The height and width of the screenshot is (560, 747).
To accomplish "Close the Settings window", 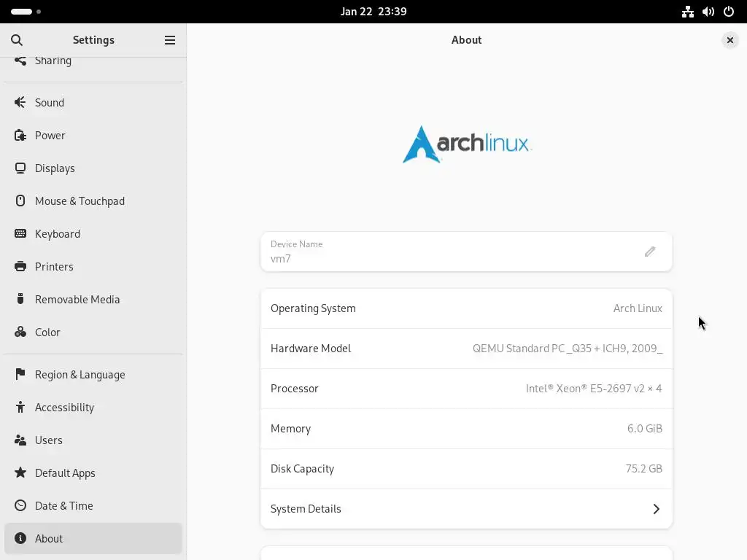I will 729,40.
